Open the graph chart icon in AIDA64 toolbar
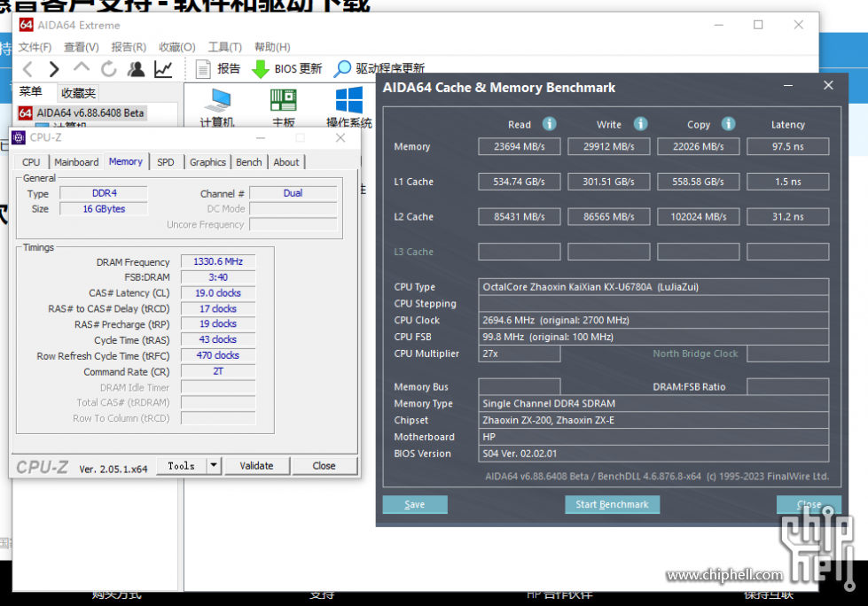Screen dimensions: 868x606 [163, 69]
